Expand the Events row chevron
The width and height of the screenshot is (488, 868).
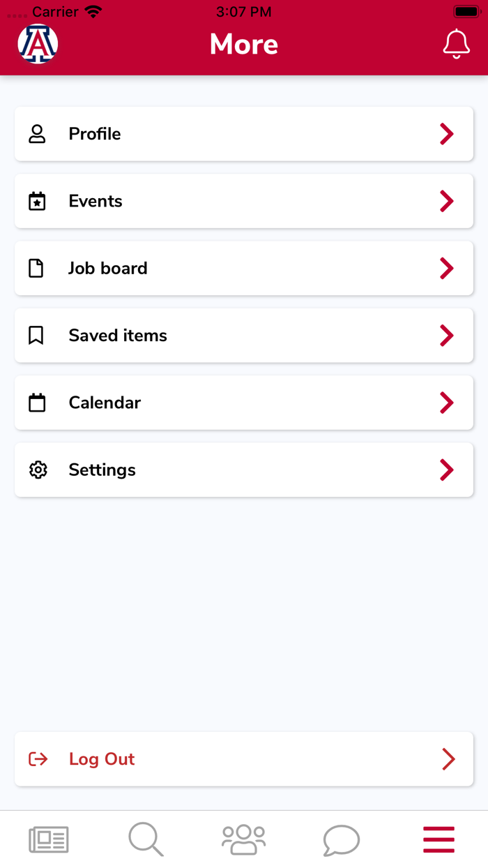(447, 201)
